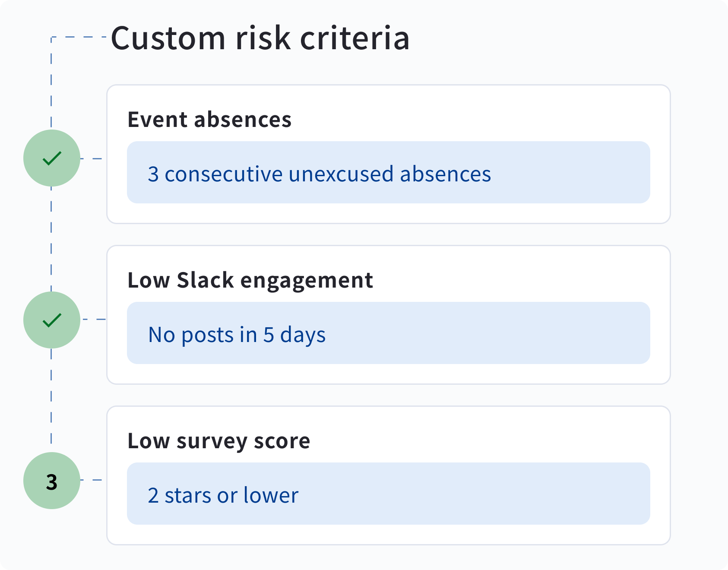Select the Event absences card title
The image size is (728, 570).
(x=209, y=120)
